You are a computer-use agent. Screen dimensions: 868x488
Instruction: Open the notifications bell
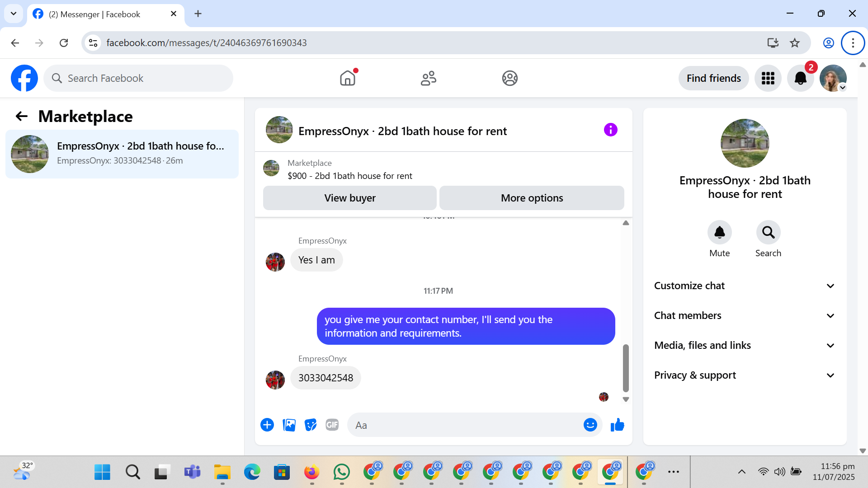click(801, 78)
